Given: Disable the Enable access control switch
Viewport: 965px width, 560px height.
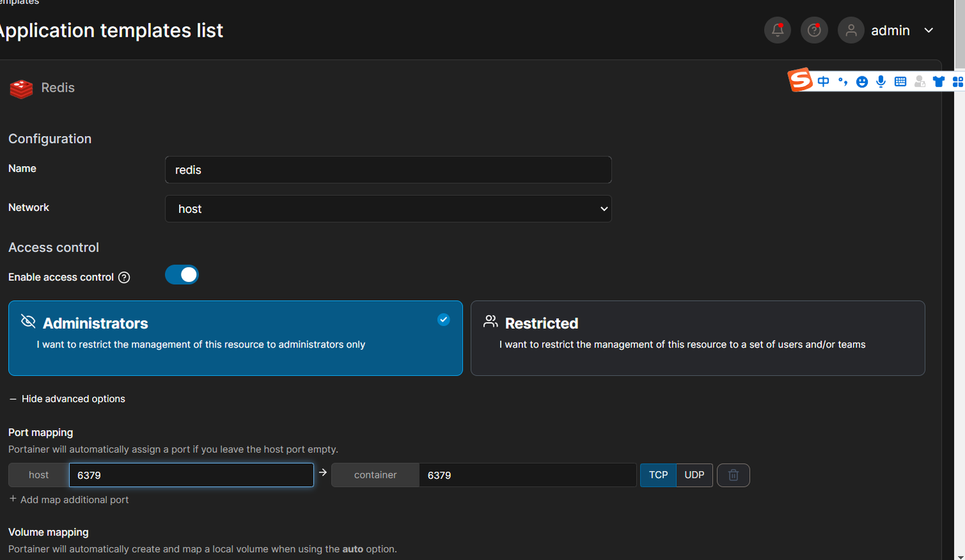Looking at the screenshot, I should coord(182,275).
